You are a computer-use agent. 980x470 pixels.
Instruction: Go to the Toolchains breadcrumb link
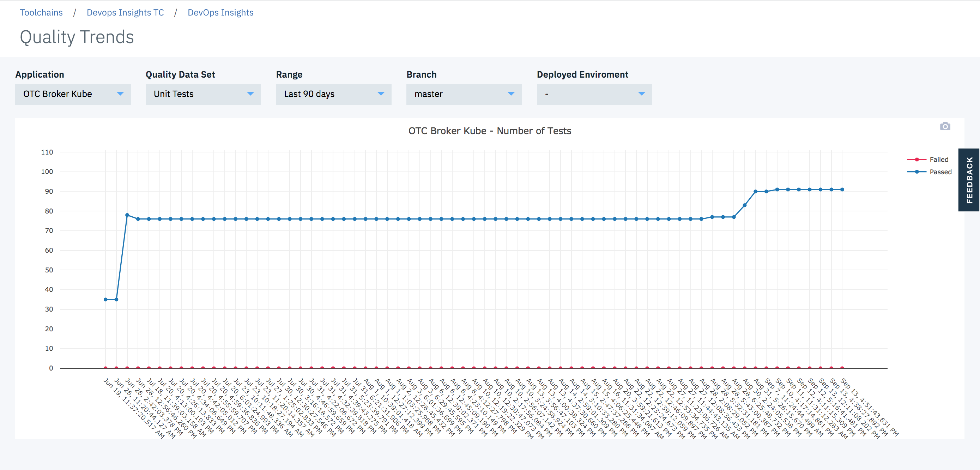pos(41,13)
